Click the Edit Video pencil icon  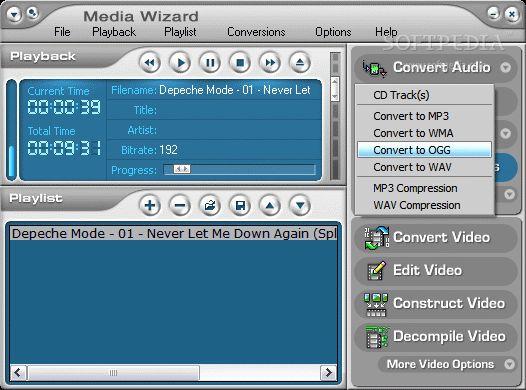377,271
